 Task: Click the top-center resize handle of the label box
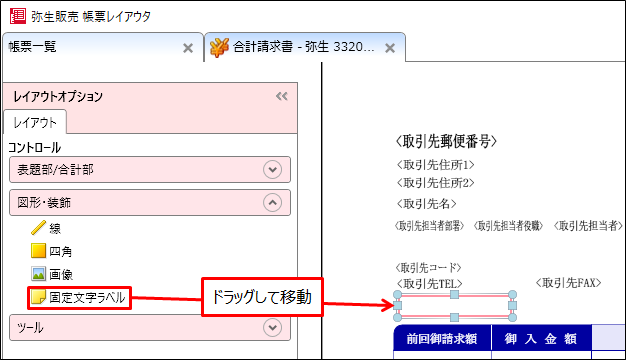click(454, 295)
